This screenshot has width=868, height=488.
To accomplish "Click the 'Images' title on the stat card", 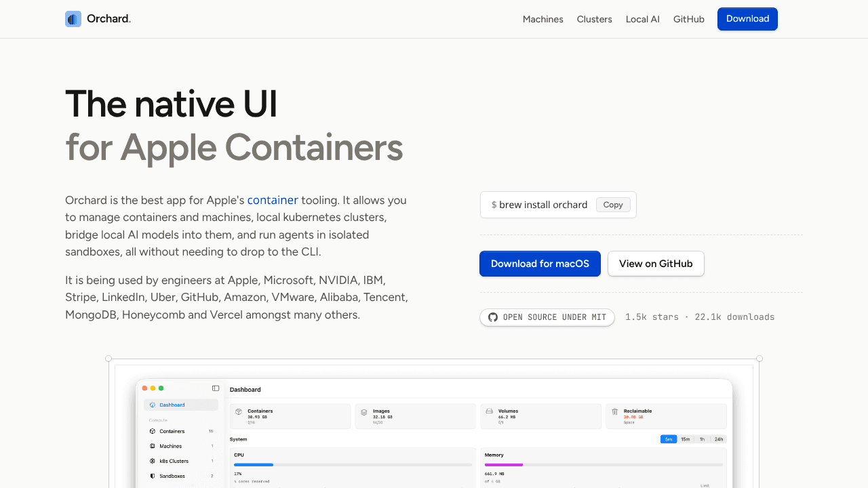I will click(x=381, y=411).
